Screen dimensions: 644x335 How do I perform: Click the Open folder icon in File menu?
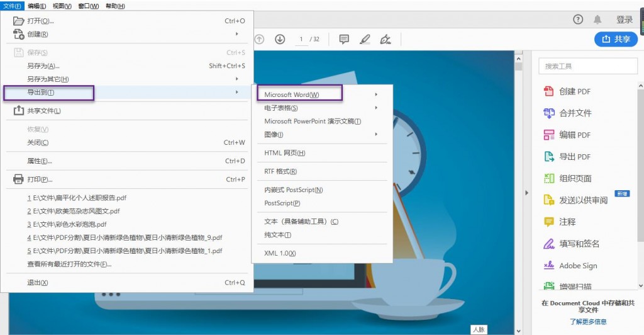[x=18, y=21]
